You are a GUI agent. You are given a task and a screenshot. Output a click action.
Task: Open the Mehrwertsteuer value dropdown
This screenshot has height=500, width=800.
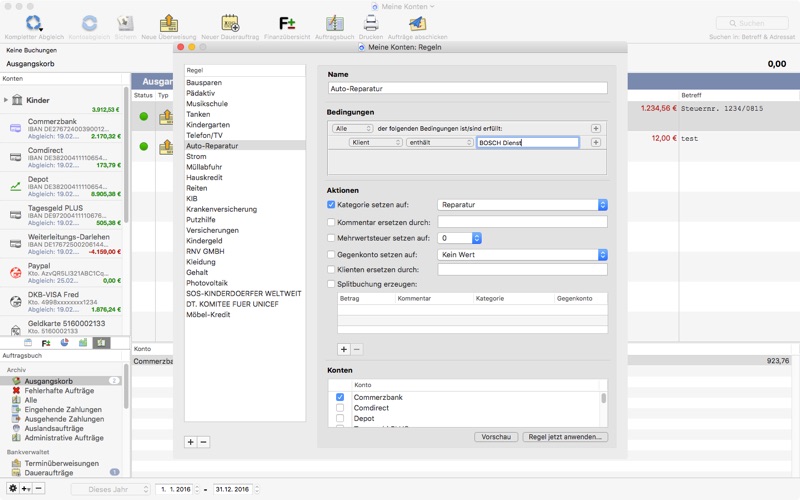(460, 238)
